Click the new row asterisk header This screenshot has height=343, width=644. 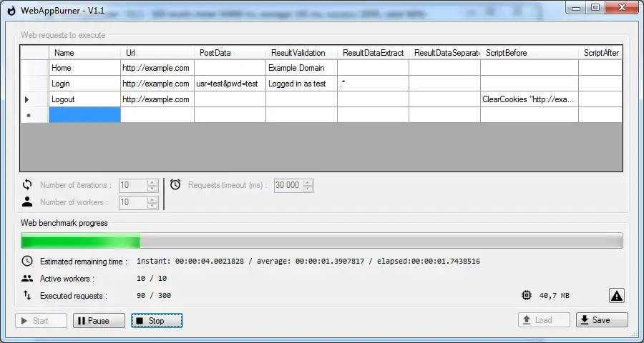pyautogui.click(x=34, y=115)
